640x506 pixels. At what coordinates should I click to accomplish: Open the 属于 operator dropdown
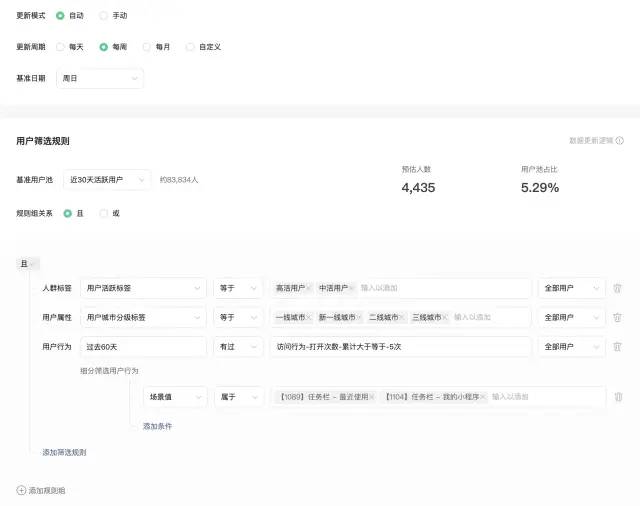tap(238, 397)
